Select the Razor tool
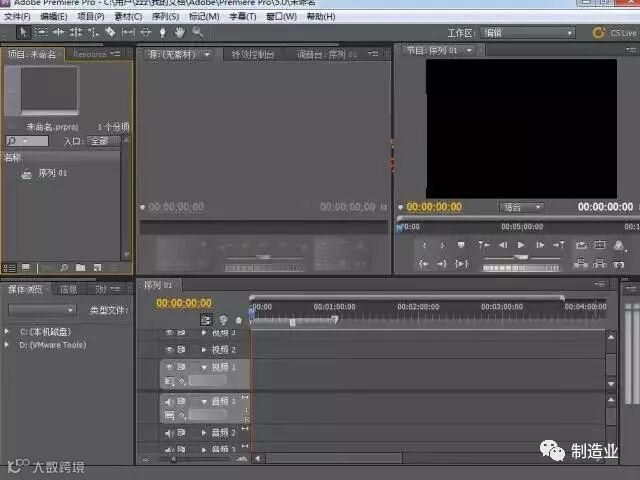The height and width of the screenshot is (480, 640). point(110,32)
